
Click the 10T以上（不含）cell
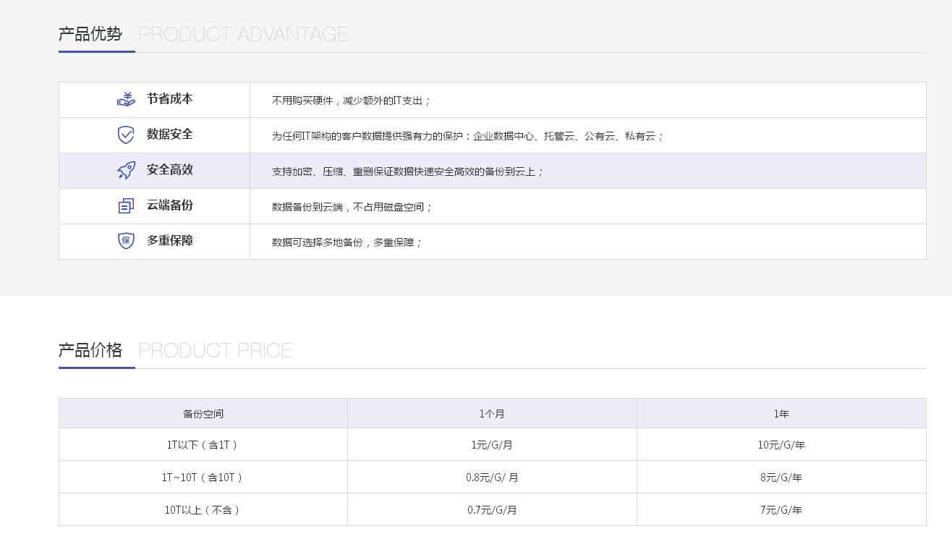203,510
